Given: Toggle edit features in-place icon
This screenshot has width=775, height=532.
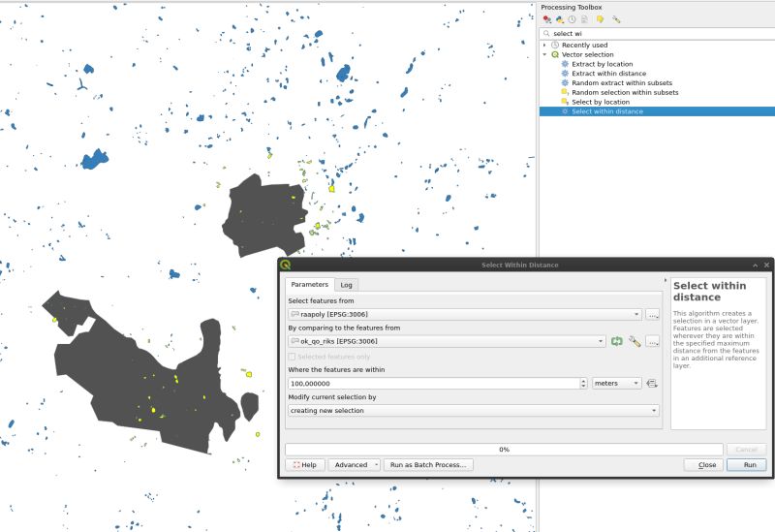Looking at the screenshot, I should tap(600, 19).
